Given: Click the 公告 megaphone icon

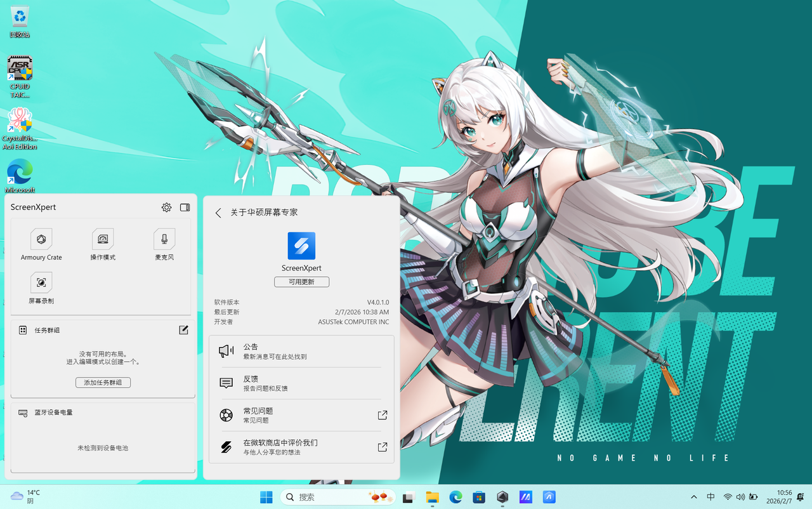Looking at the screenshot, I should coord(226,352).
